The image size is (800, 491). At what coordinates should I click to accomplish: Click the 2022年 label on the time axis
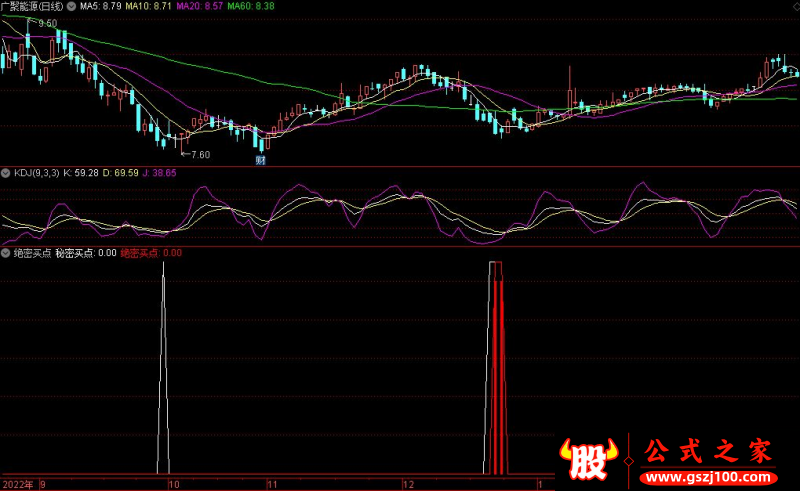click(17, 484)
